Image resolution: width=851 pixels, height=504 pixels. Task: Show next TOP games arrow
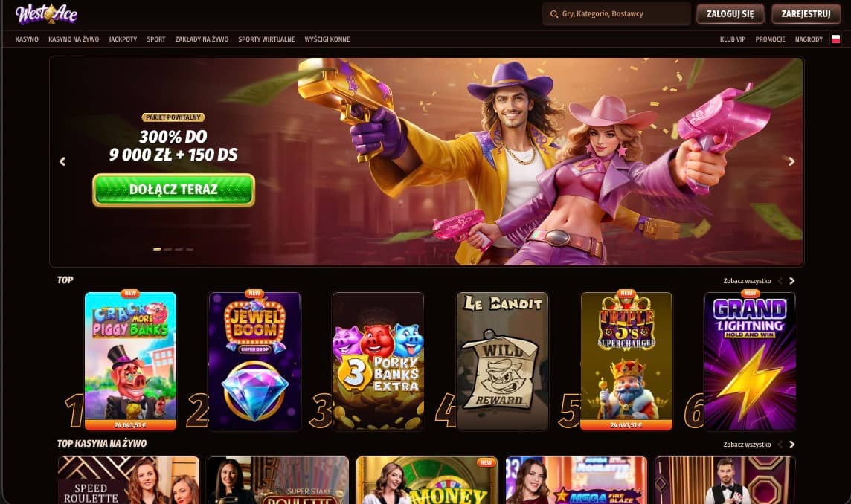click(791, 281)
